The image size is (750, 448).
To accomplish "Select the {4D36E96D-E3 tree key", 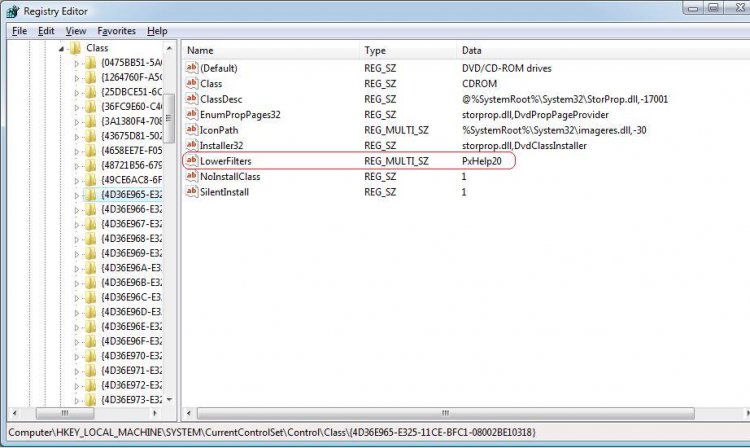I will 132,312.
